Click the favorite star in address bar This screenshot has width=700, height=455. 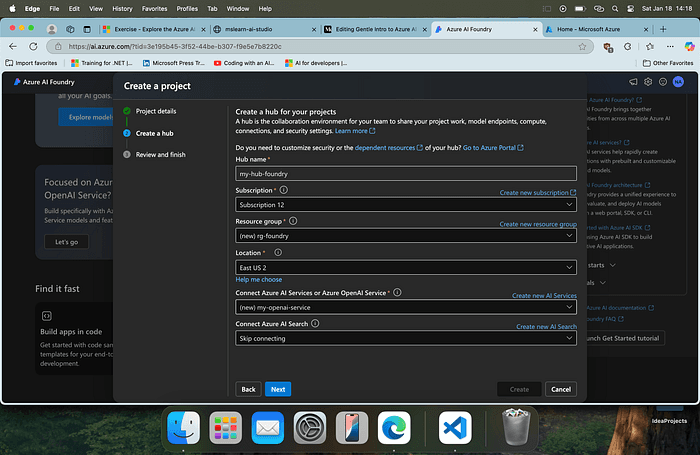582,46
